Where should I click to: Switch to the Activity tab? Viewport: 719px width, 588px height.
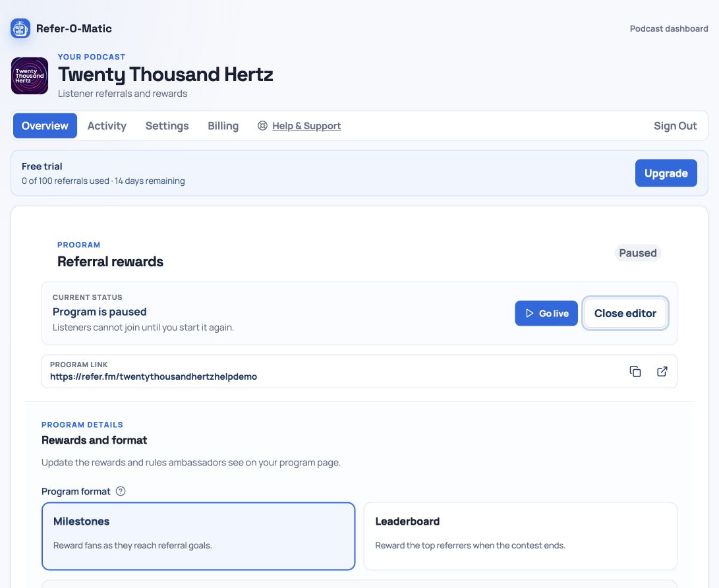coord(107,126)
